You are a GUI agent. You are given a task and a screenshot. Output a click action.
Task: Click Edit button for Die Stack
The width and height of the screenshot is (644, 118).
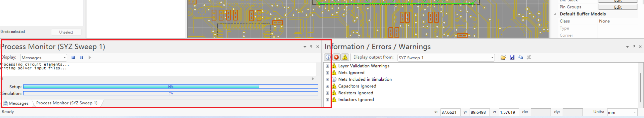[618, 1]
